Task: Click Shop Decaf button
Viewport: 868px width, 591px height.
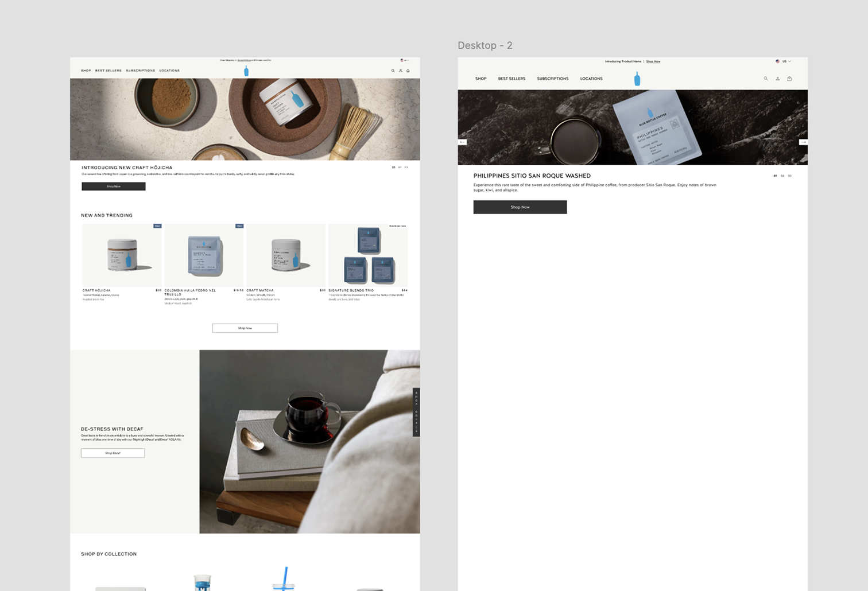Action: coord(113,453)
